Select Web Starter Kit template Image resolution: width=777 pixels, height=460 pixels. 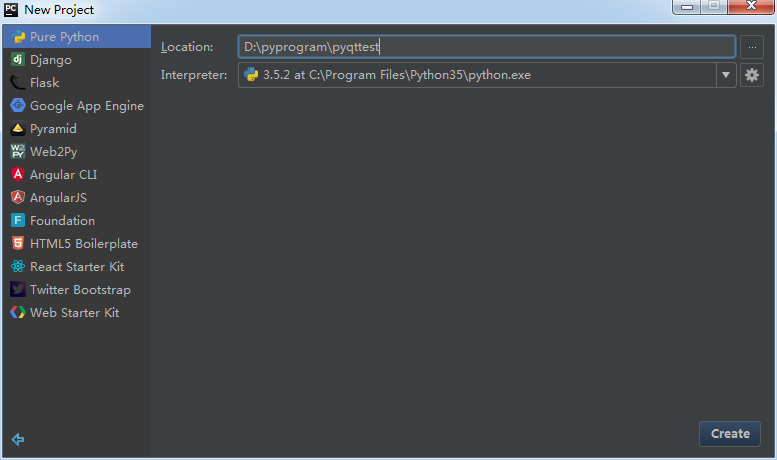77,312
